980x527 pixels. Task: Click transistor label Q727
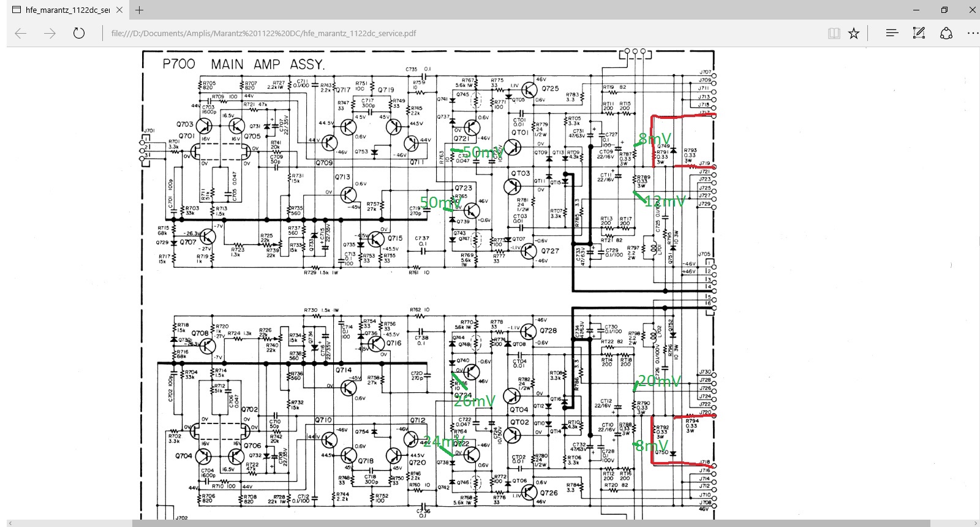pyautogui.click(x=550, y=251)
